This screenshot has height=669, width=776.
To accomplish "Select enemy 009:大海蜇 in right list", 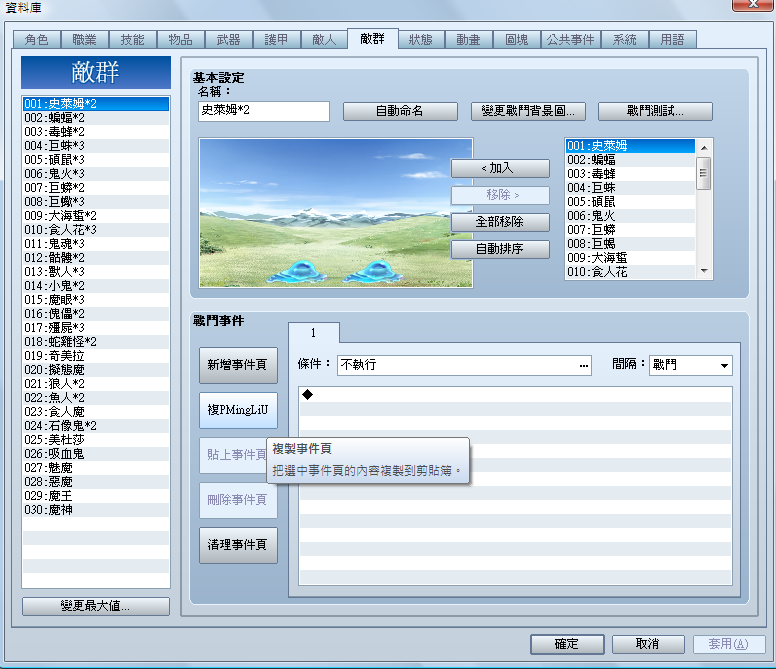I will (x=630, y=258).
